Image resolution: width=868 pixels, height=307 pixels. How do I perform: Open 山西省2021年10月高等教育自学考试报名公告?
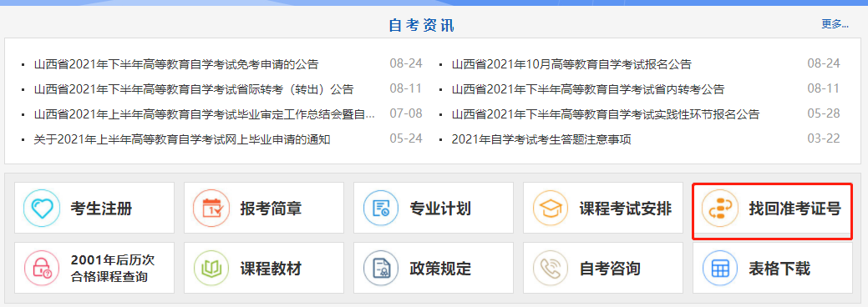(x=571, y=64)
